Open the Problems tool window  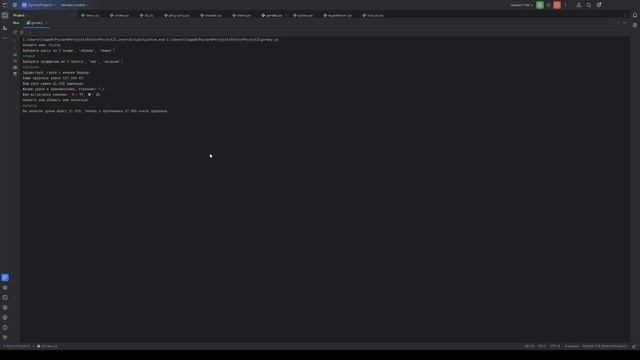(x=5, y=327)
